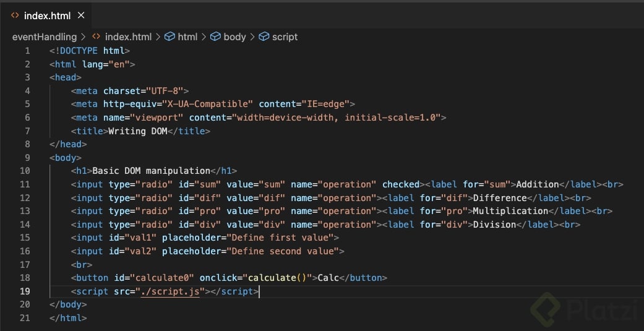This screenshot has height=331, width=644.
Task: Click the lang="en" attribute
Action: click(106, 64)
